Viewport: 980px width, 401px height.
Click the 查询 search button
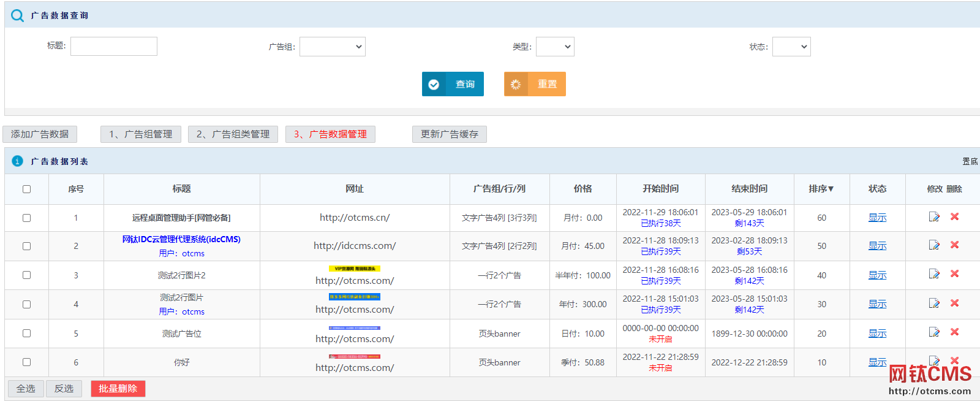click(x=453, y=84)
